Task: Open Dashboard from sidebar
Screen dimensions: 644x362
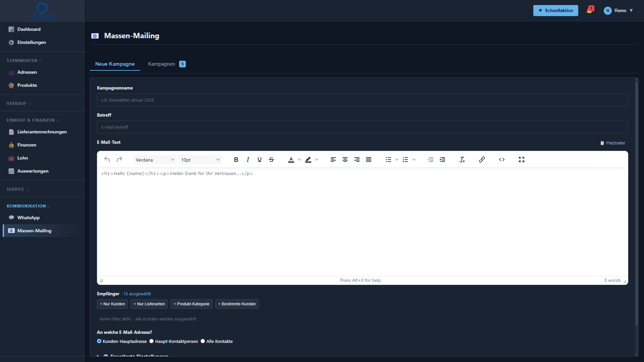Action: coord(42,29)
